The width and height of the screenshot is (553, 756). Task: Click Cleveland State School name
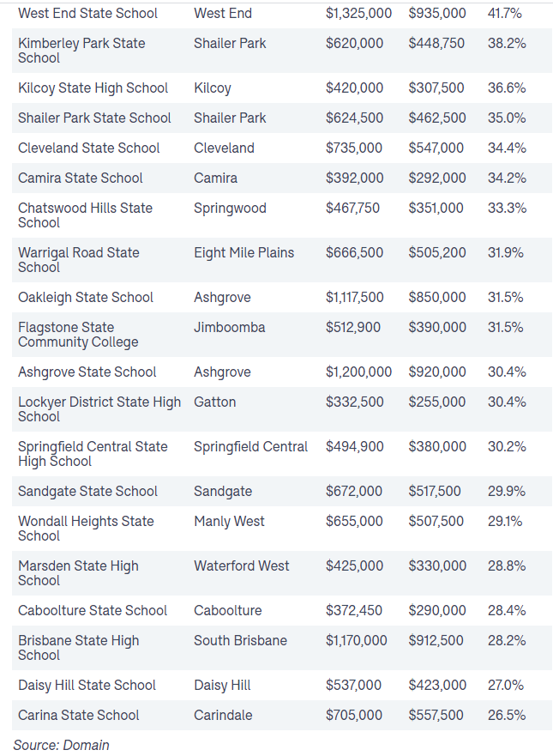point(88,148)
